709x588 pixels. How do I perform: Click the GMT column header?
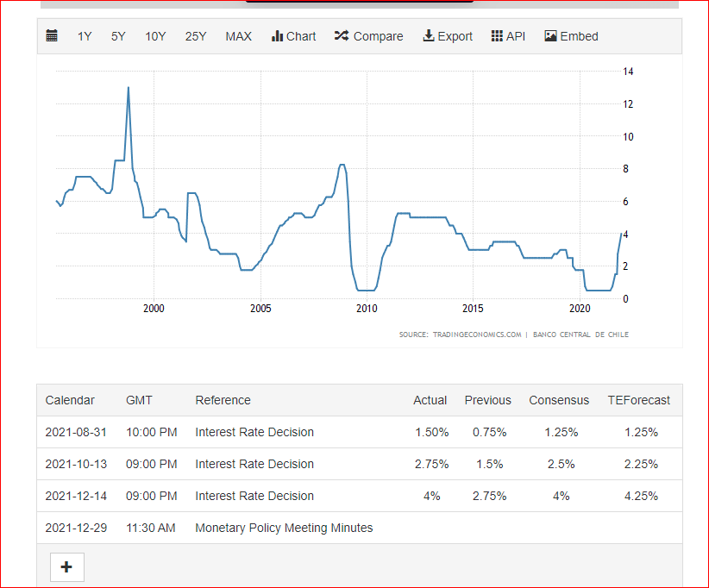139,400
